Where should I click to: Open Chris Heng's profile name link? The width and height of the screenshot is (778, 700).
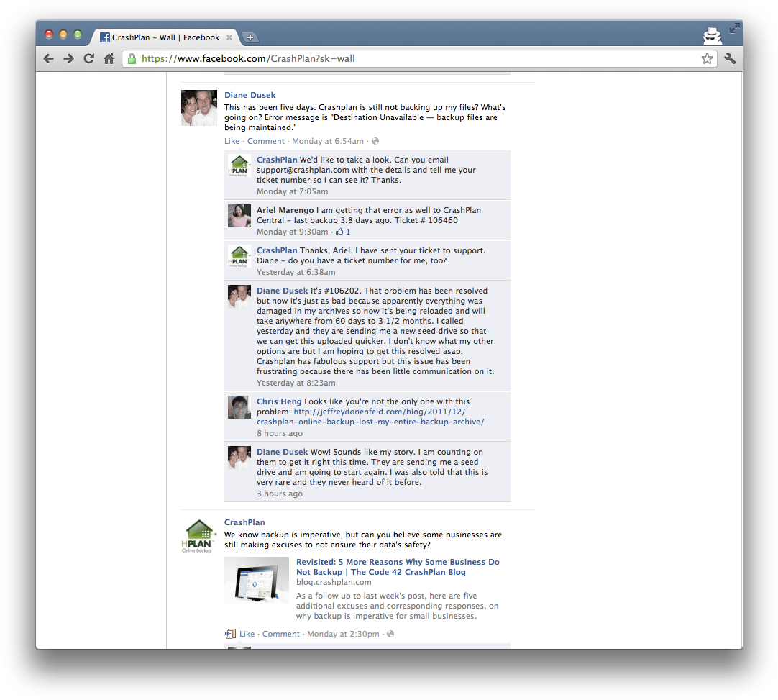click(x=279, y=401)
